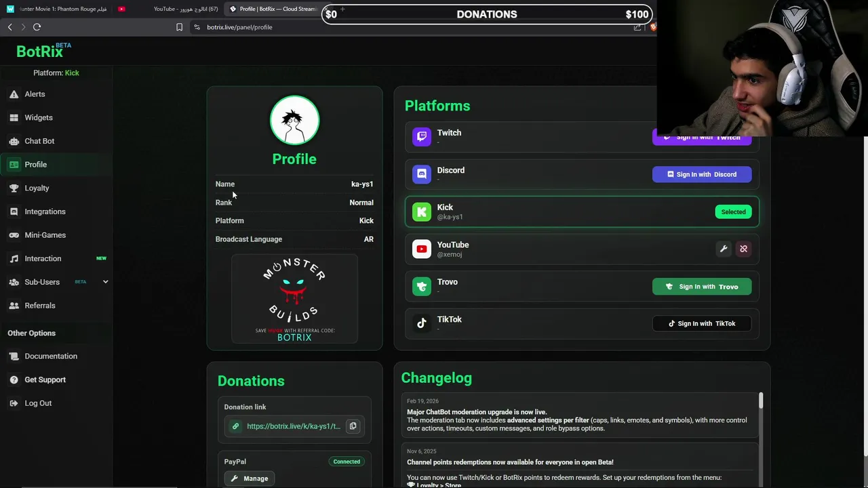
Task: Open the Brave shield icon
Action: pyautogui.click(x=652, y=27)
